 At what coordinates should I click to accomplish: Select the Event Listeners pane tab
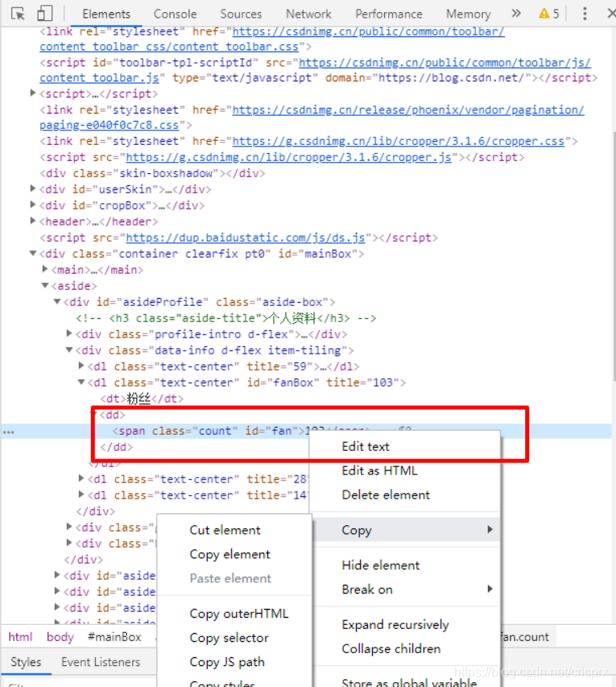tap(101, 662)
